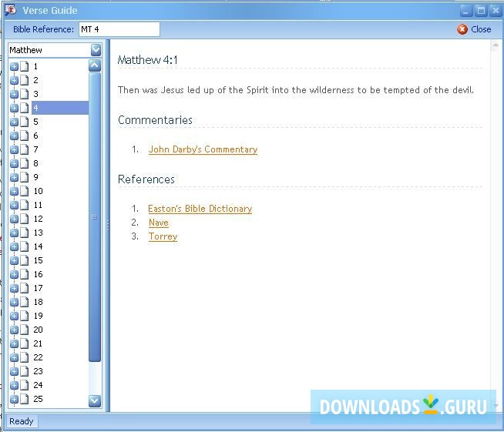This screenshot has width=504, height=432.
Task: Click the page icon for chapter 6
Action: pos(25,136)
